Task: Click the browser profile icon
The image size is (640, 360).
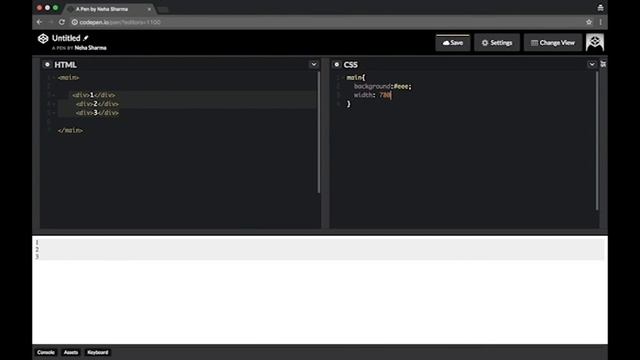Action: (600, 8)
